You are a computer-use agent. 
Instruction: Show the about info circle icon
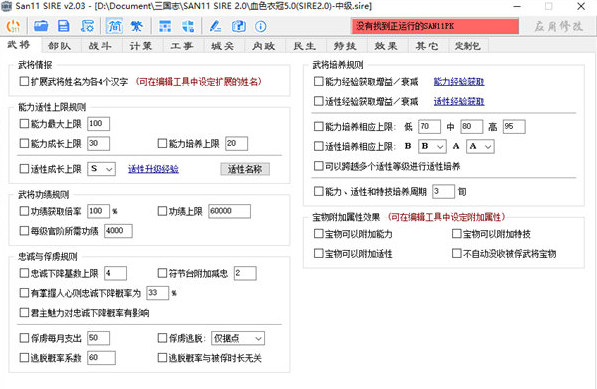point(261,26)
